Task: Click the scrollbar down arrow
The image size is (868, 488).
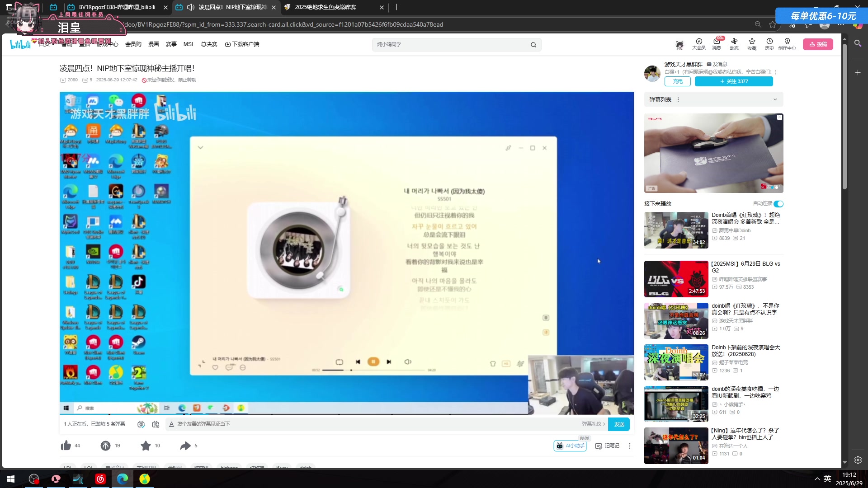Action: (844, 462)
